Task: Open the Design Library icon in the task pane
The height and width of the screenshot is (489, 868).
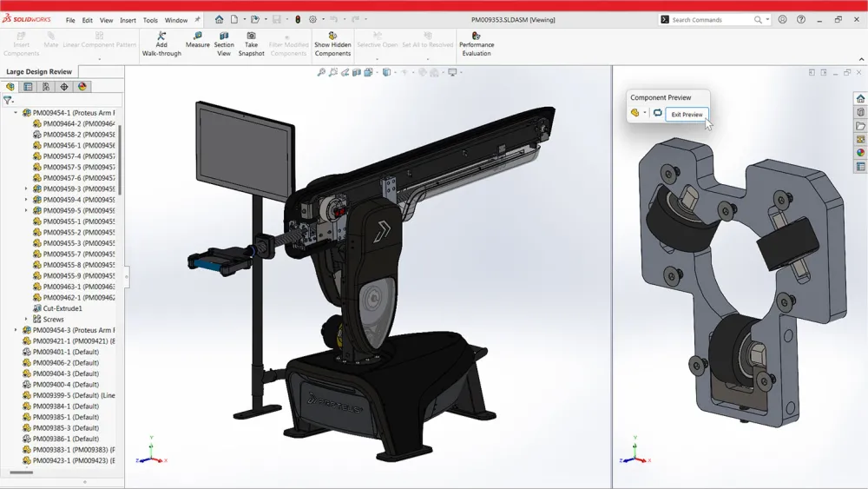Action: pyautogui.click(x=860, y=112)
